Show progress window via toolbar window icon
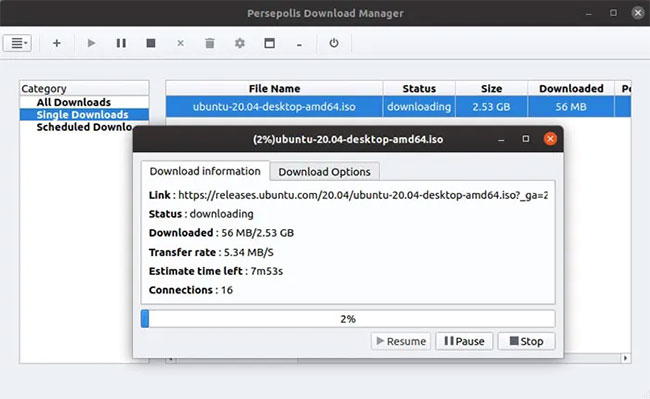Image resolution: width=650 pixels, height=399 pixels. pos(269,43)
